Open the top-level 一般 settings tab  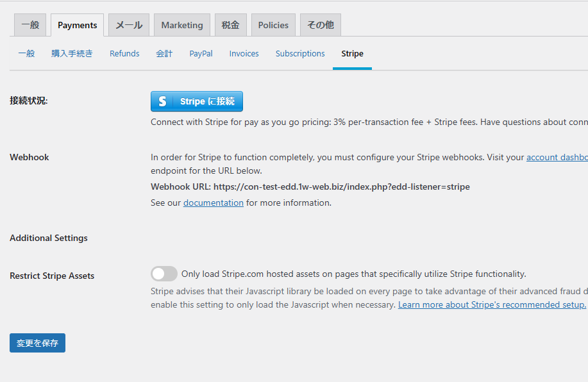(30, 25)
